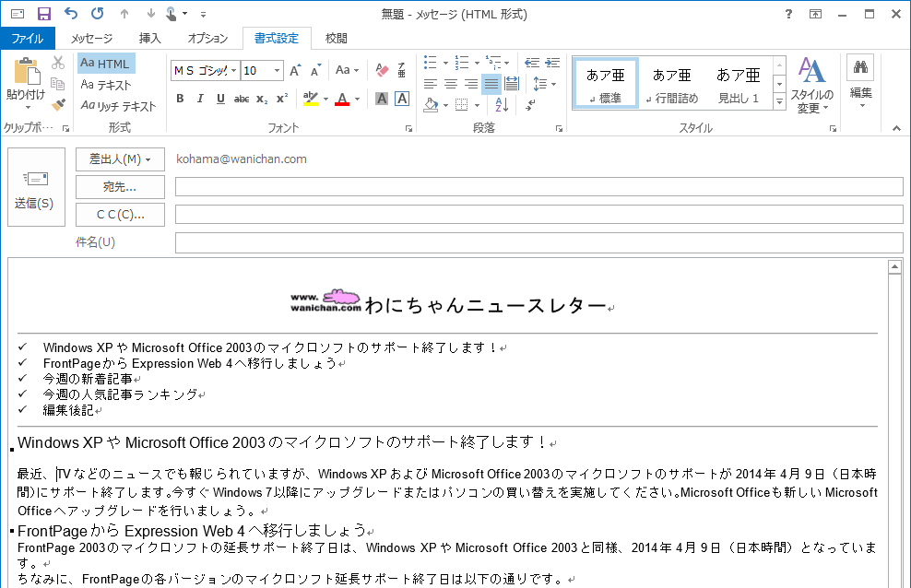Screen dimensions: 911x588
Task: Apply superscript formatting
Action: (282, 99)
